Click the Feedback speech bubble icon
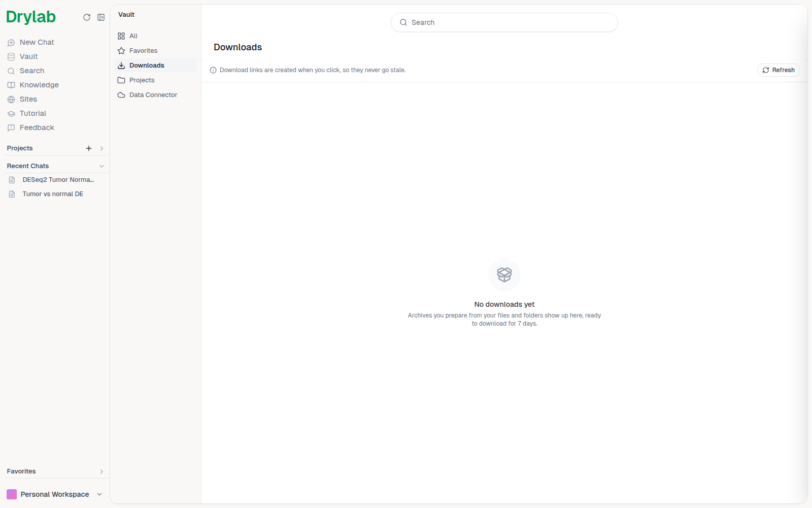This screenshot has width=812, height=508. pyautogui.click(x=11, y=128)
